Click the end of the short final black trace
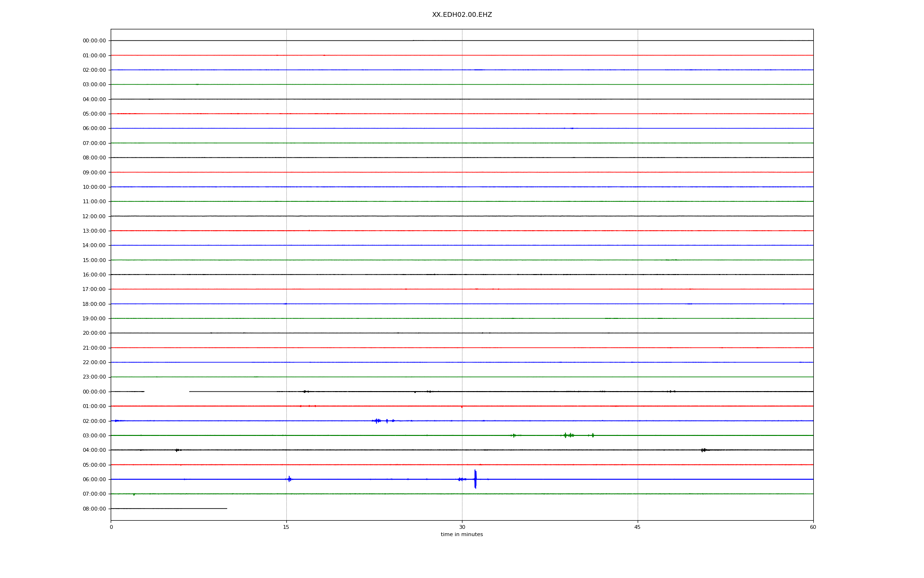 coord(227,509)
